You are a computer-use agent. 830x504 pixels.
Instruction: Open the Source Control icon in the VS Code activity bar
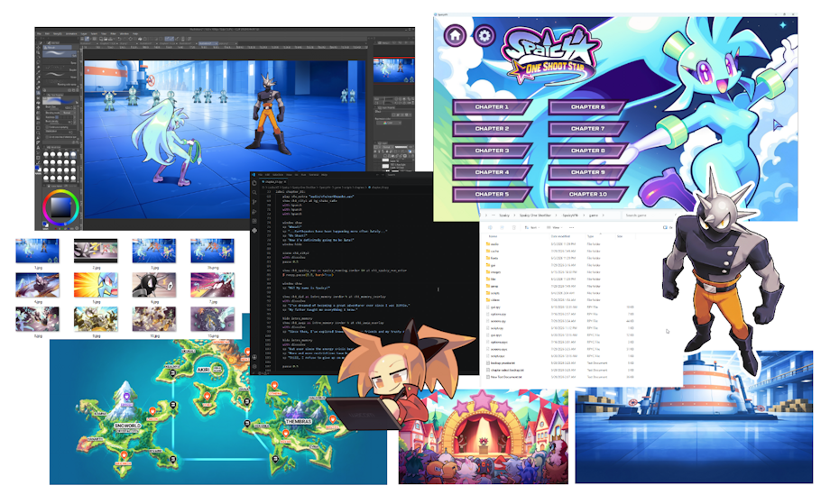click(254, 202)
